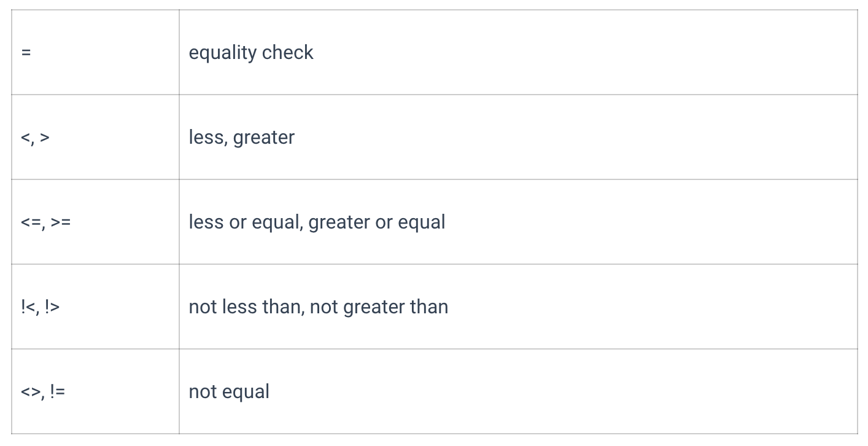The width and height of the screenshot is (868, 446).
Task: Select 'not less than, not greater than' text
Action: 318,307
